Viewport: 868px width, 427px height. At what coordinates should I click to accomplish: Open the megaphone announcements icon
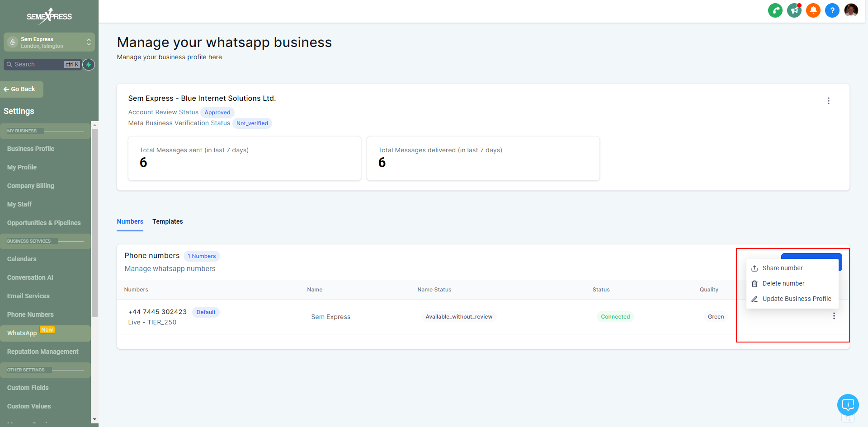(x=794, y=10)
